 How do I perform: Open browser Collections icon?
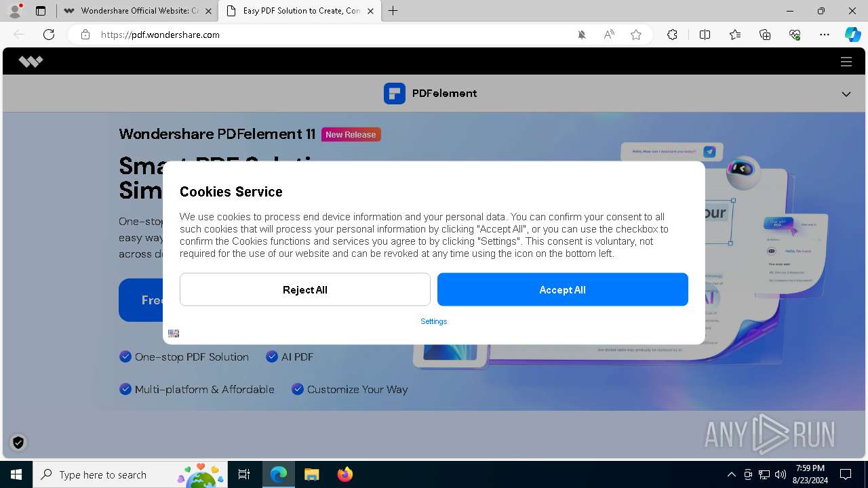click(765, 35)
